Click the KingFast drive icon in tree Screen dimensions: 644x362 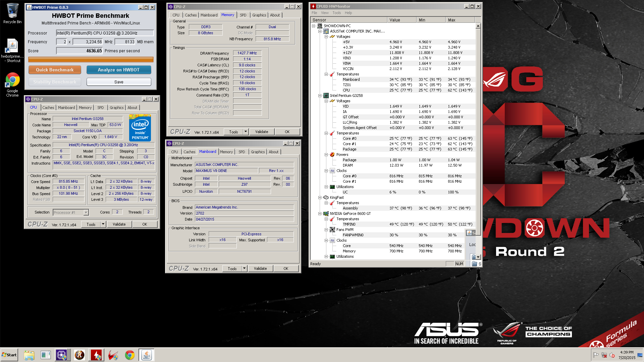pyautogui.click(x=326, y=197)
